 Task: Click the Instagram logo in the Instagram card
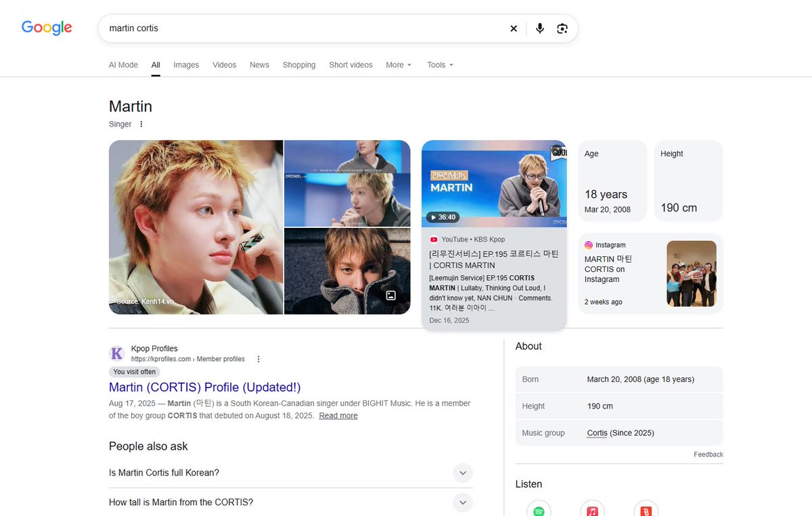click(x=589, y=245)
